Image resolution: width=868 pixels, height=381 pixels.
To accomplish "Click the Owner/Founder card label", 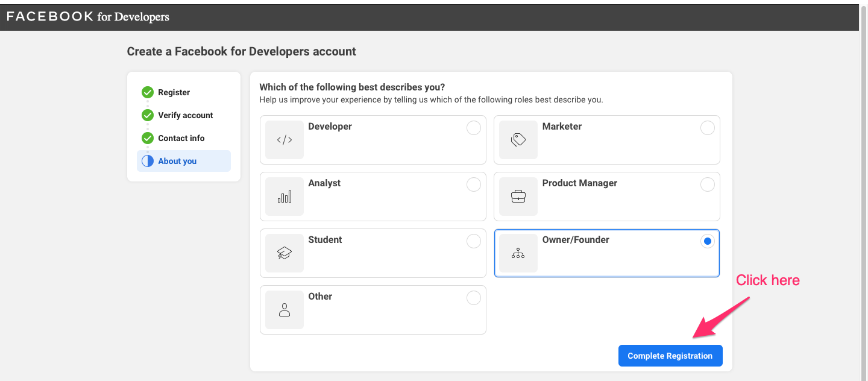I will pos(576,240).
